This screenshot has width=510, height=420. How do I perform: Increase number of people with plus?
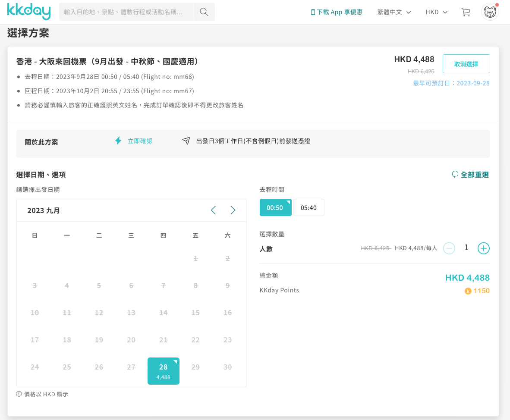(483, 248)
